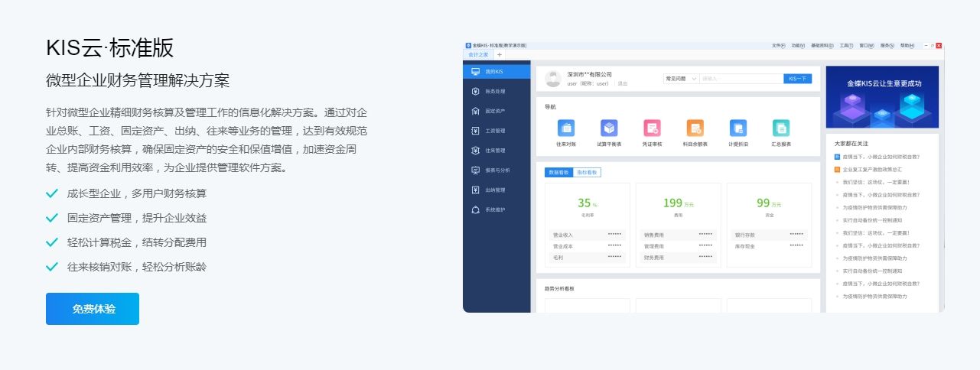Expand the 常见问题 dropdown

click(x=680, y=79)
